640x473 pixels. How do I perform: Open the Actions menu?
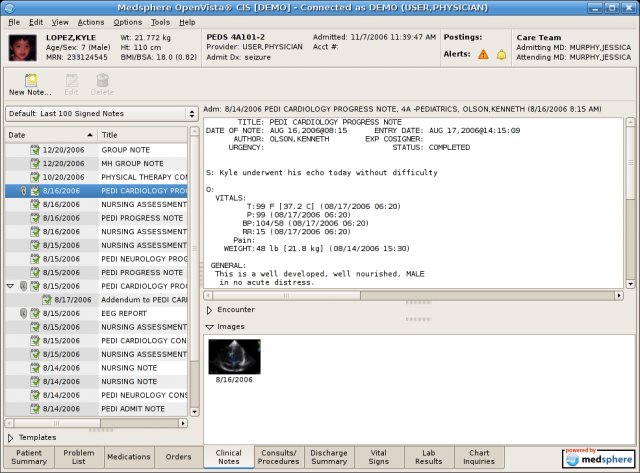point(91,22)
